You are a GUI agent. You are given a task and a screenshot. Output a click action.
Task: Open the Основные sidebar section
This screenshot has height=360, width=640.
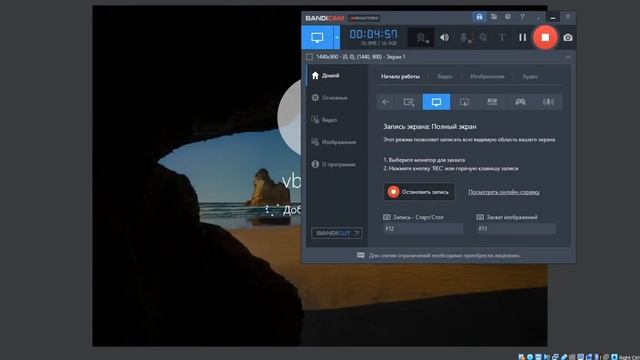point(337,98)
